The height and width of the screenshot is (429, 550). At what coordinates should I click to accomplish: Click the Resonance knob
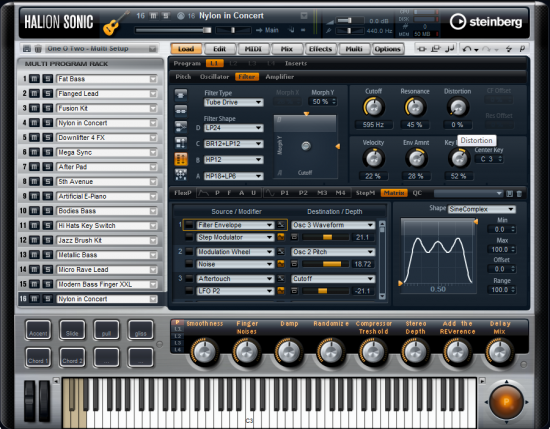click(x=415, y=107)
